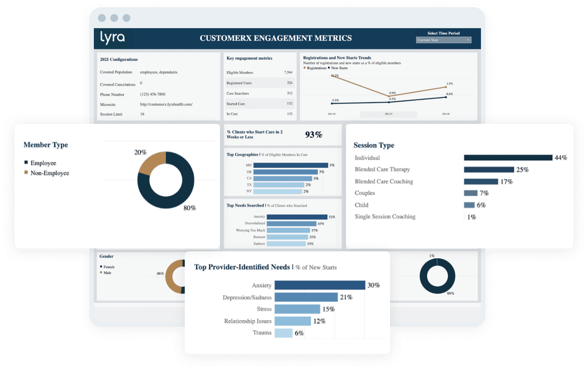Click the Female legend color square
The width and height of the screenshot is (588, 370).
101,267
